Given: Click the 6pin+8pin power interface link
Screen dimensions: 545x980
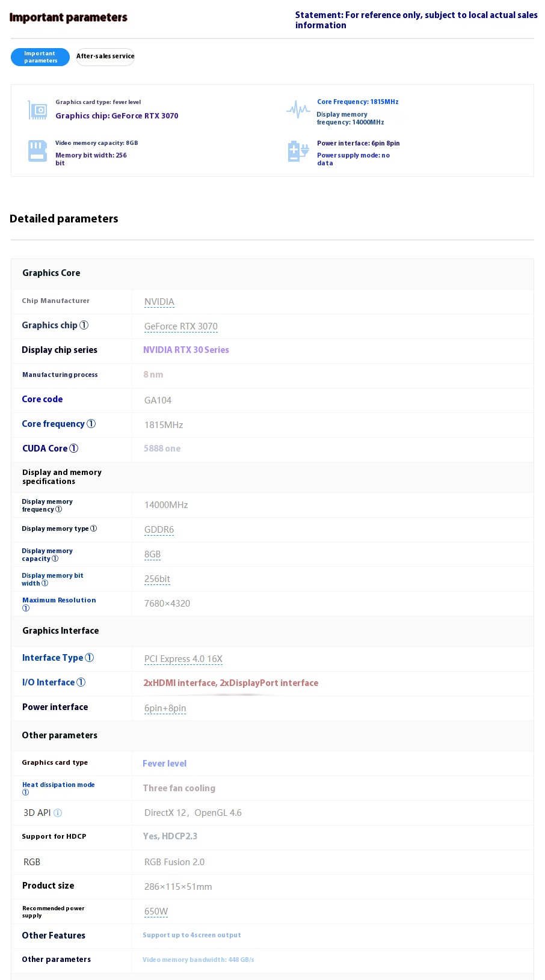Looking at the screenshot, I should pyautogui.click(x=165, y=708).
